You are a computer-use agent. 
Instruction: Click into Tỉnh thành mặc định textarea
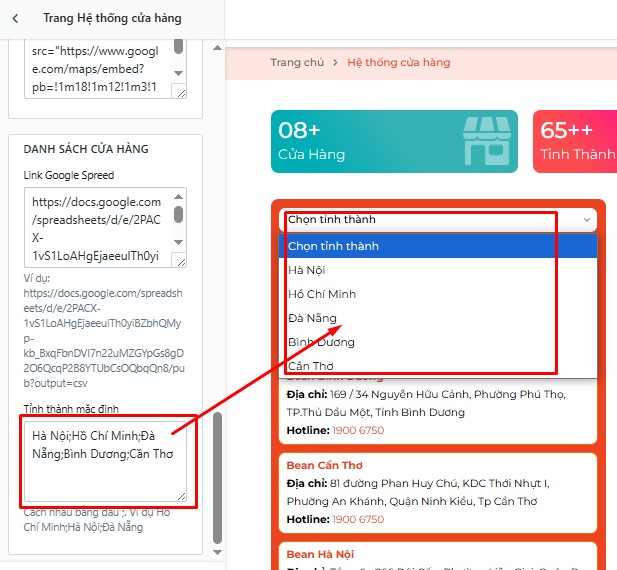click(x=105, y=461)
